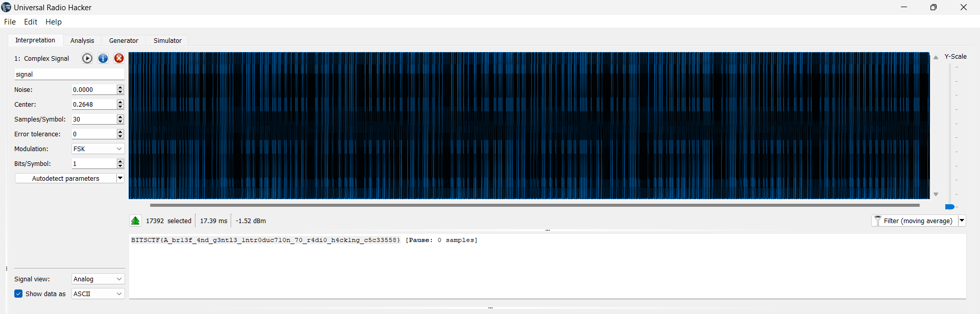Close the signal with the red X icon

(x=119, y=58)
